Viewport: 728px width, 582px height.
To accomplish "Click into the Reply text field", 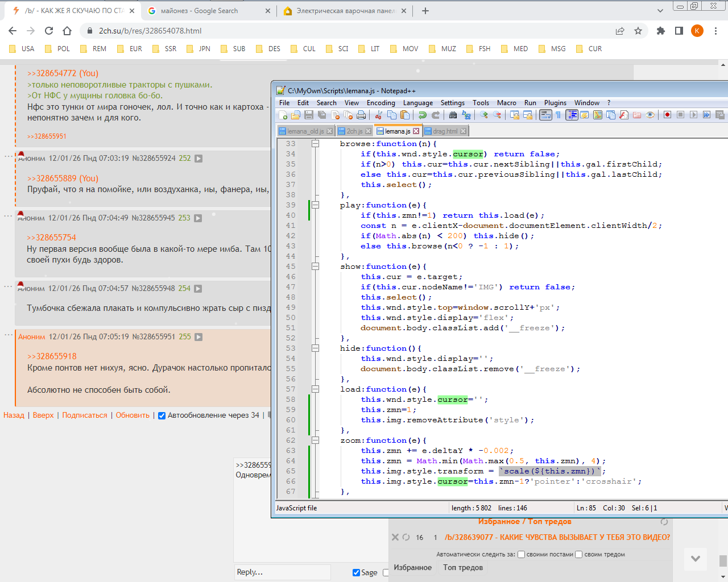I will (283, 572).
